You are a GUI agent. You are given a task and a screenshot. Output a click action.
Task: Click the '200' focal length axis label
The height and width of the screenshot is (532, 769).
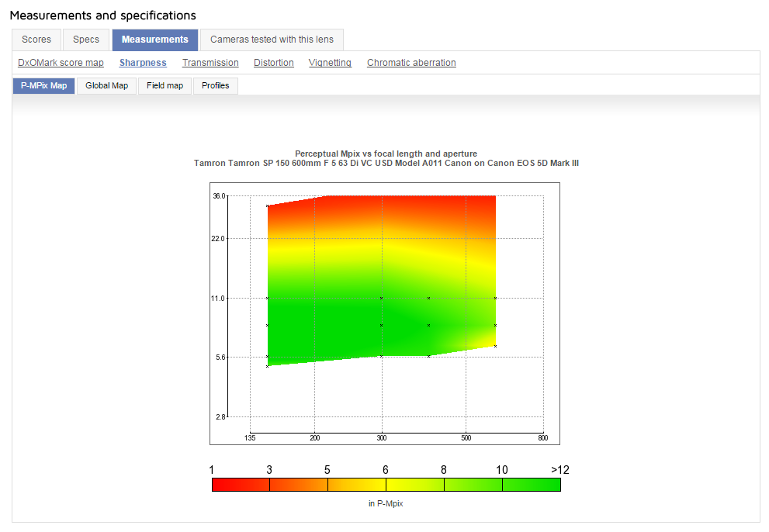[315, 438]
